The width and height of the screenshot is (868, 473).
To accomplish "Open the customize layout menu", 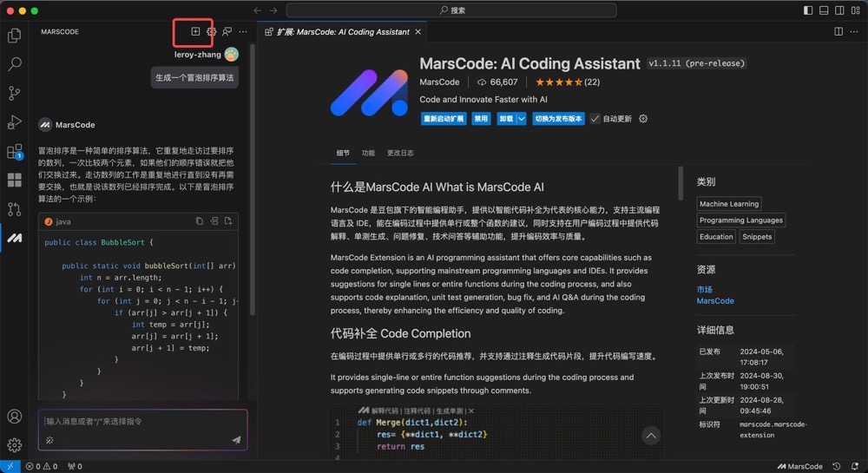I will click(x=856, y=10).
